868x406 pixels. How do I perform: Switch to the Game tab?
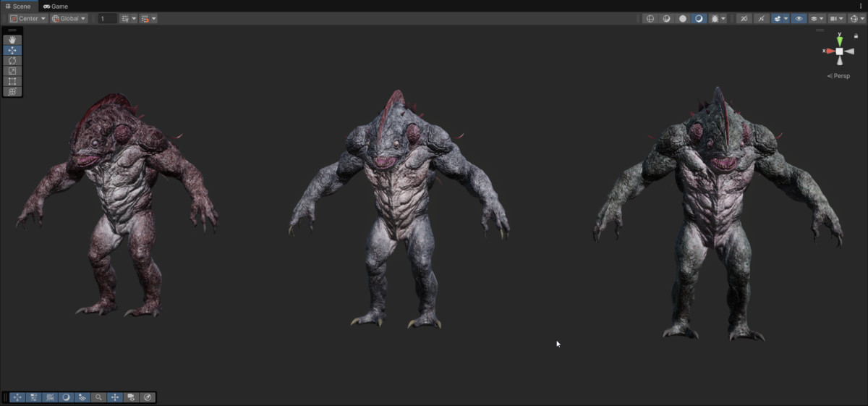[x=56, y=6]
